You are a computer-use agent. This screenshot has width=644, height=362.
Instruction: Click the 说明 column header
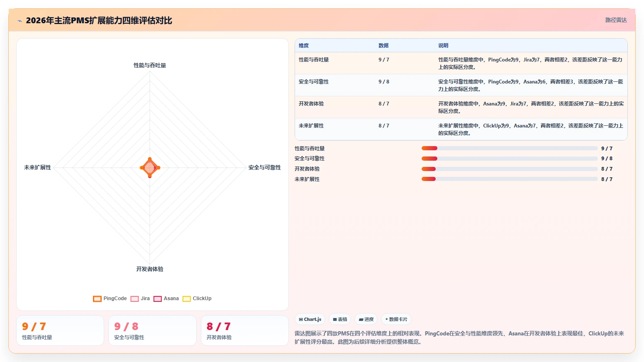(x=443, y=46)
